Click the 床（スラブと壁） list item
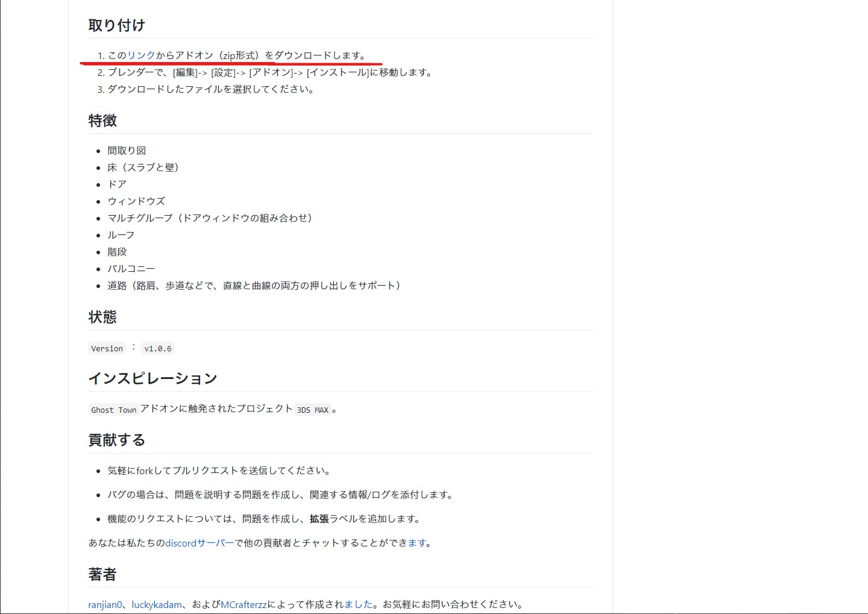Image resolution: width=868 pixels, height=614 pixels. 145,168
